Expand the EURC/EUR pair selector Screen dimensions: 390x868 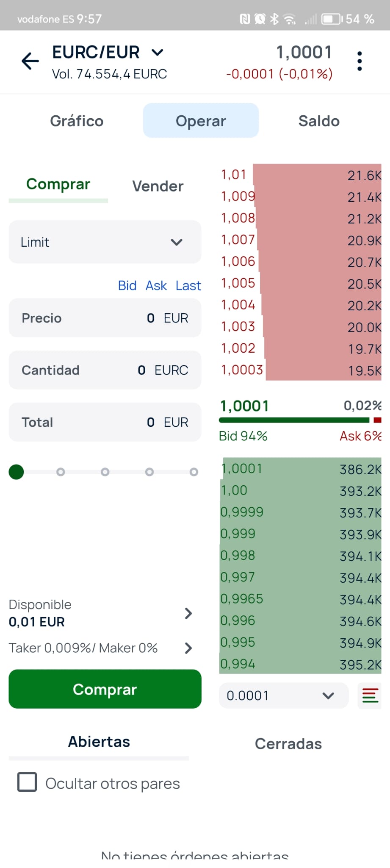point(158,53)
